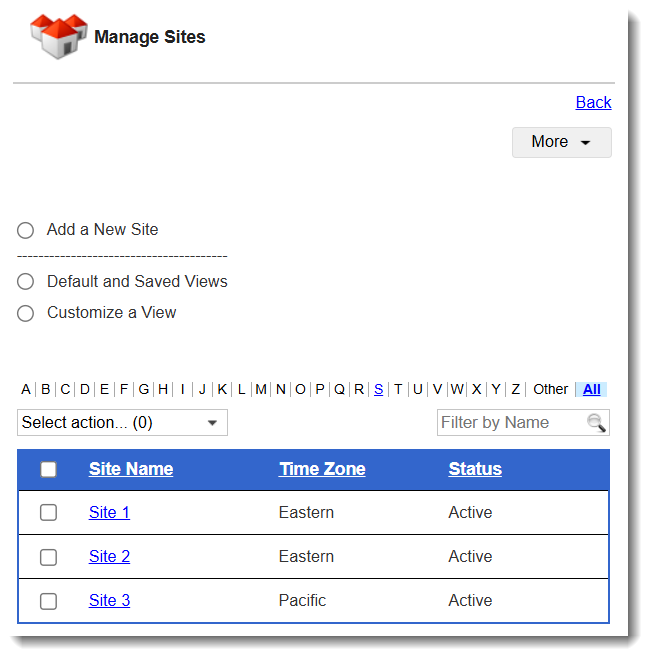Open the Site 2 link
Image resolution: width=651 pixels, height=659 pixels.
tap(109, 557)
